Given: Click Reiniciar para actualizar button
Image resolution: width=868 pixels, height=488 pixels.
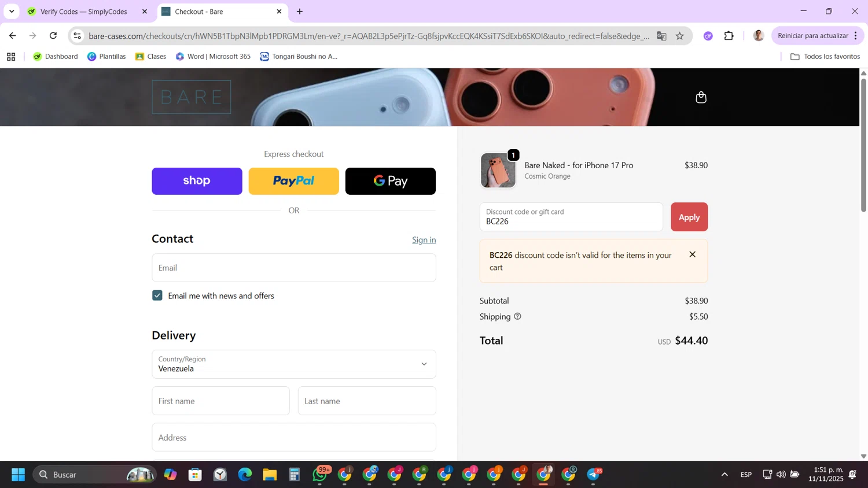Looking at the screenshot, I should (813, 36).
